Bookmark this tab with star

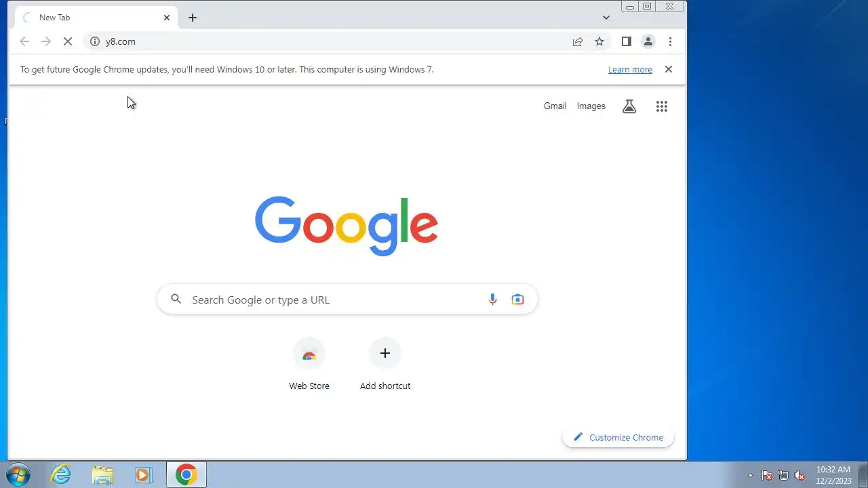599,41
